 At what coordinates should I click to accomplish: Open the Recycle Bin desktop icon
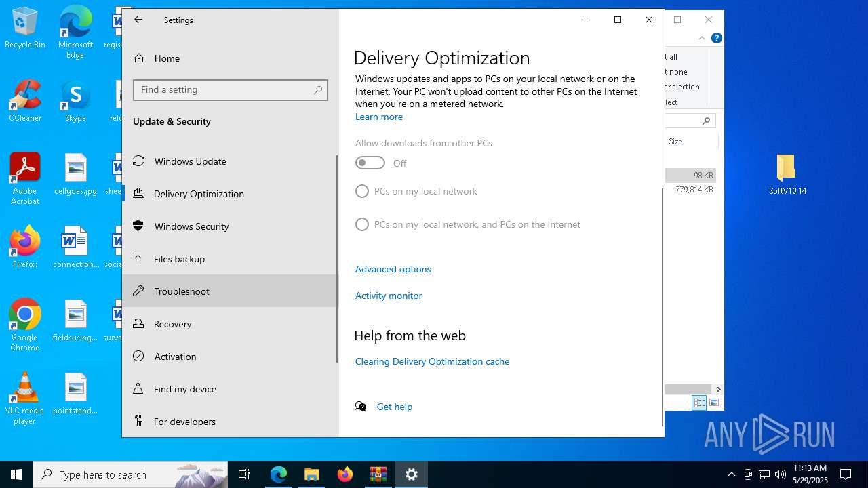point(25,28)
